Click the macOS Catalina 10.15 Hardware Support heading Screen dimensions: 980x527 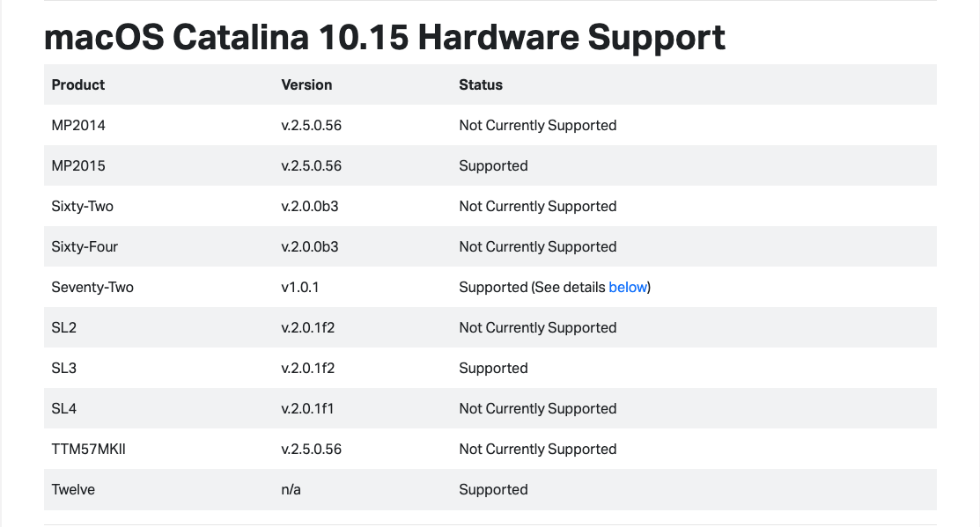pos(385,37)
